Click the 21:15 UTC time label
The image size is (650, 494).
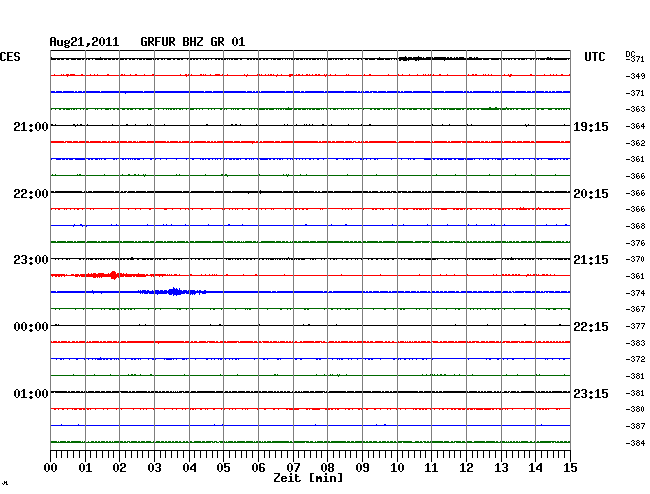[x=591, y=260]
